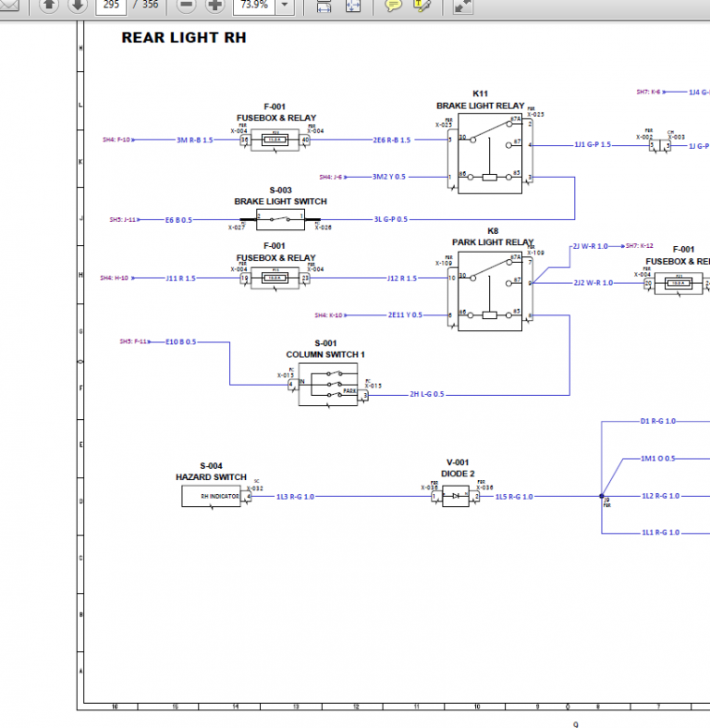Click wire label 1J1 G-P 1.5
This screenshot has height=728, width=710.
pos(593,145)
